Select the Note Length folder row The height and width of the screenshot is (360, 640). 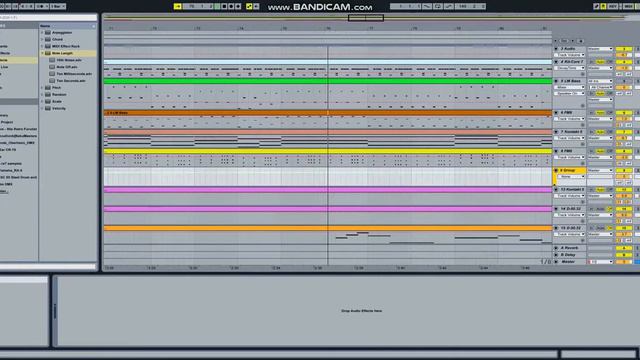[68, 53]
